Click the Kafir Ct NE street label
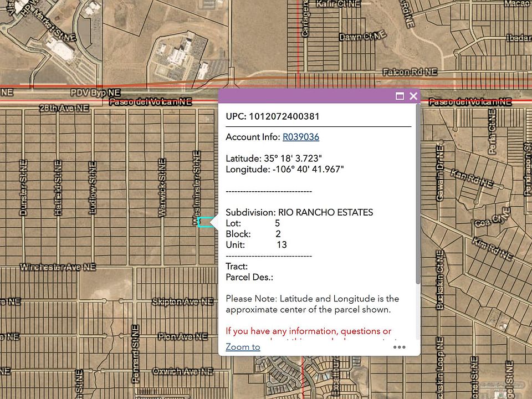Viewport: 532px width, 399px height. [338, 4]
